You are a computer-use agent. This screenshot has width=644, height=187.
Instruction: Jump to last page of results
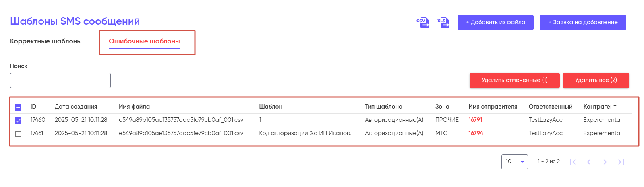click(x=621, y=162)
